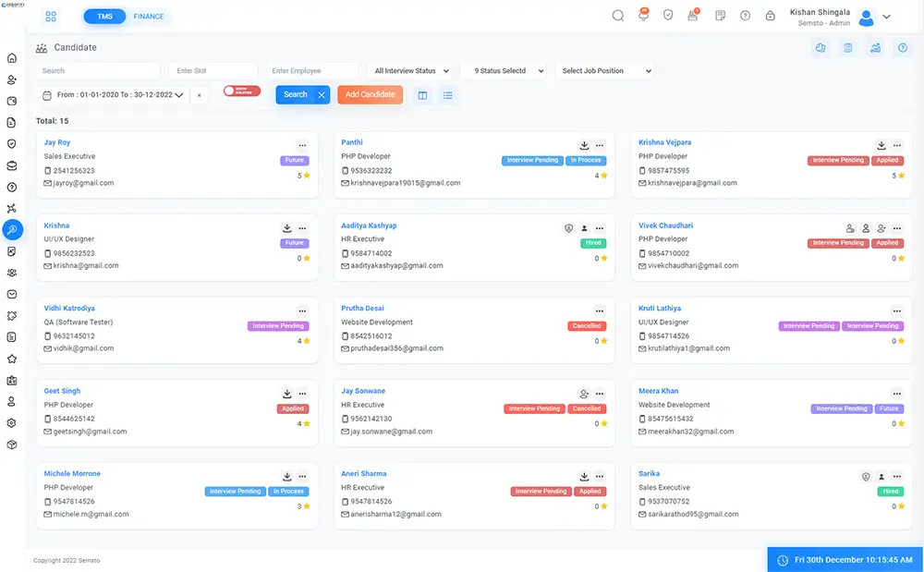Open more options on Prutha Desai card

click(x=600, y=311)
